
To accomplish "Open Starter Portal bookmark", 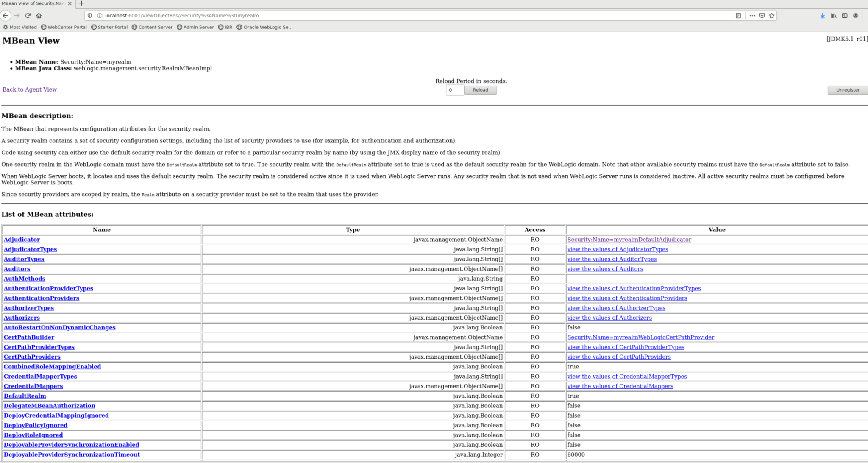I will point(109,27).
